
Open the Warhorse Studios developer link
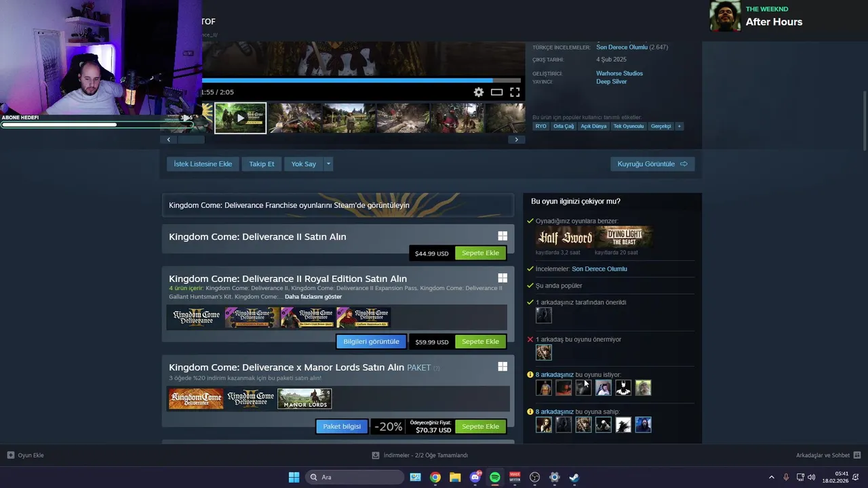pyautogui.click(x=619, y=73)
